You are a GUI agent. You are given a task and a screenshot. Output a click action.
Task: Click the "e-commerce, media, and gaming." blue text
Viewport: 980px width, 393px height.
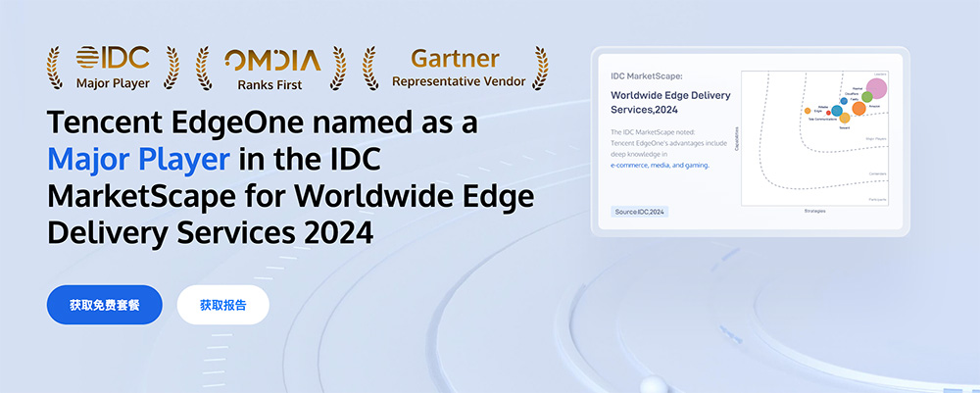click(660, 166)
